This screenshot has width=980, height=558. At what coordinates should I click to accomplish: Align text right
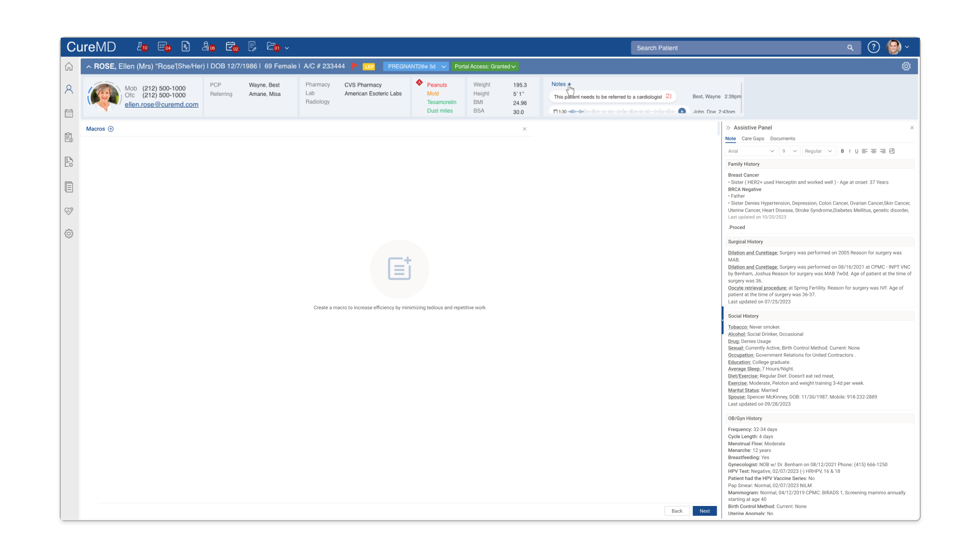click(883, 151)
